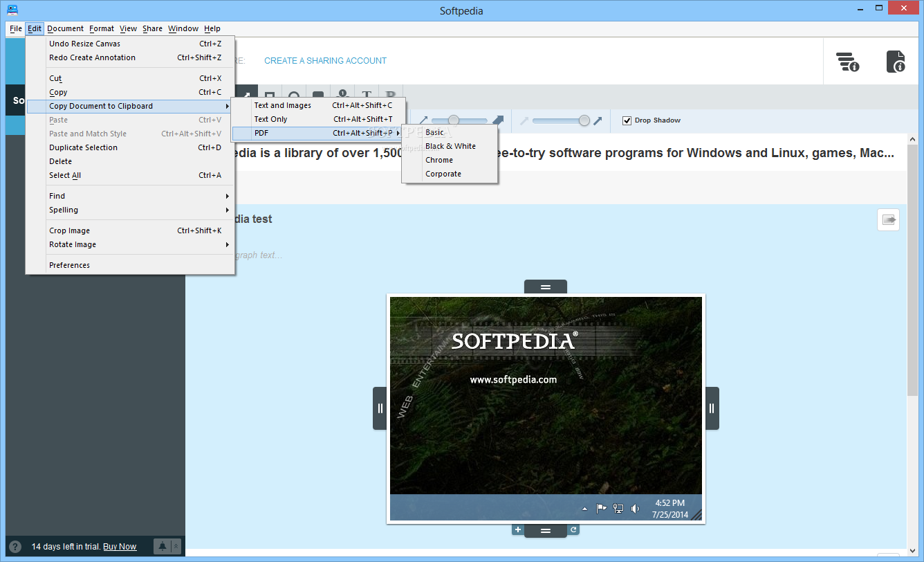Expand Copy Document to Clipboard submenu arrow
Viewport: 924px width, 562px height.
[228, 106]
